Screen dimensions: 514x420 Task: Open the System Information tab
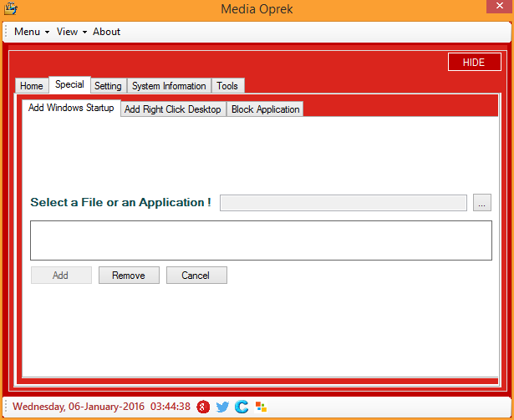[x=169, y=86]
